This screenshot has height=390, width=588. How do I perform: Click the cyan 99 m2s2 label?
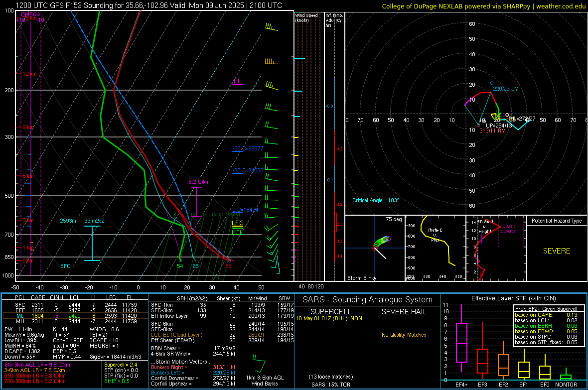[x=95, y=221]
